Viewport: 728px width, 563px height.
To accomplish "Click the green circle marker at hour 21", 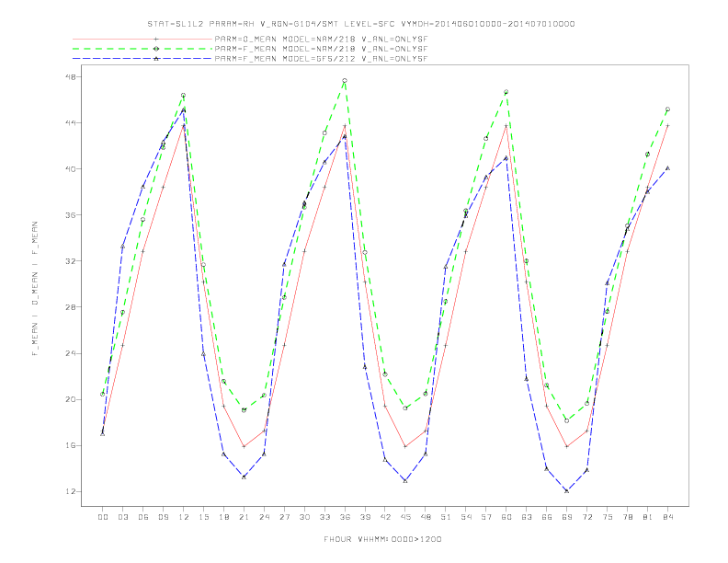I will [244, 410].
